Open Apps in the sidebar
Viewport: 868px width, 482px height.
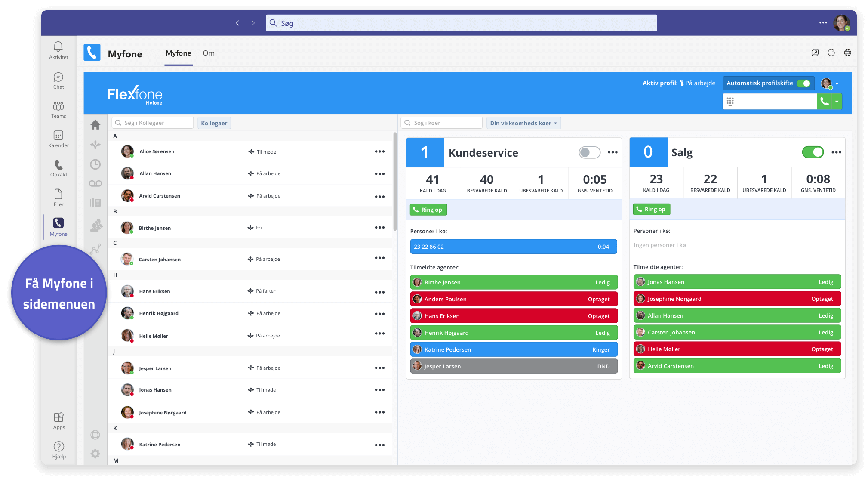click(x=59, y=420)
